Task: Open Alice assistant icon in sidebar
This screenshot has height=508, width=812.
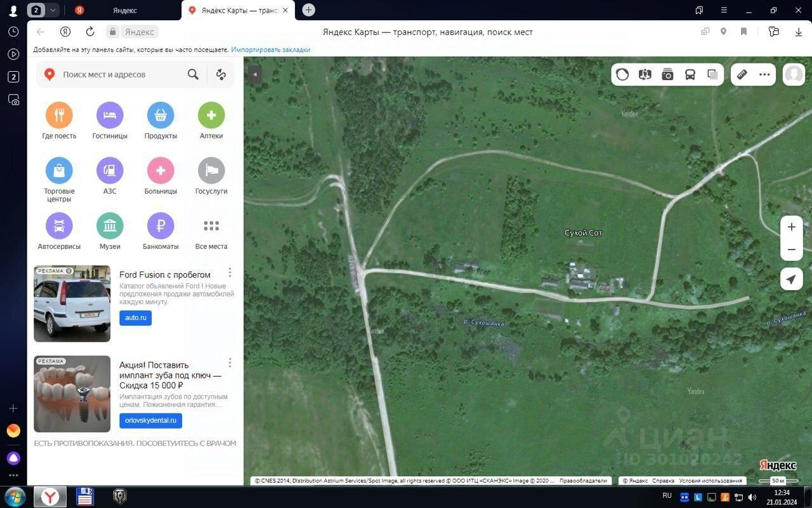Action: (13, 458)
